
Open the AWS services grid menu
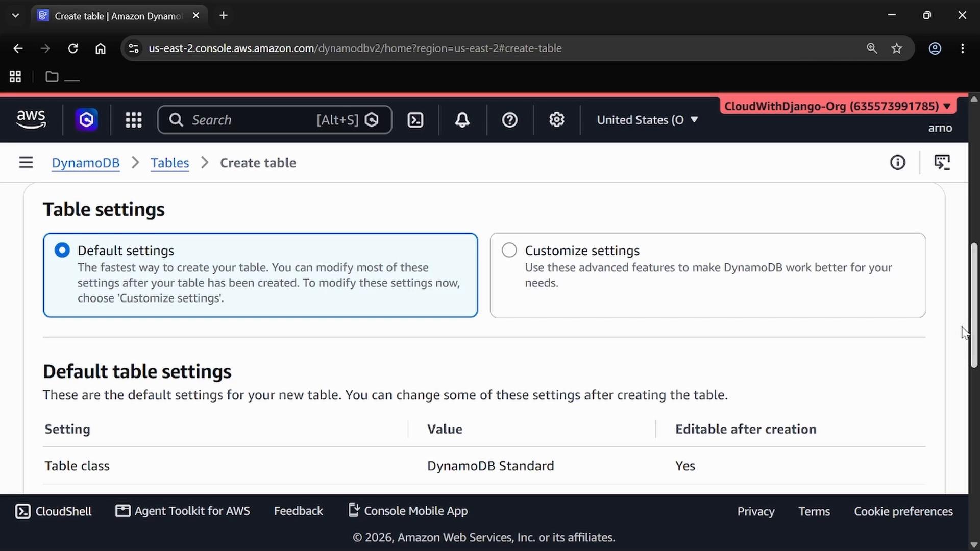tap(134, 120)
